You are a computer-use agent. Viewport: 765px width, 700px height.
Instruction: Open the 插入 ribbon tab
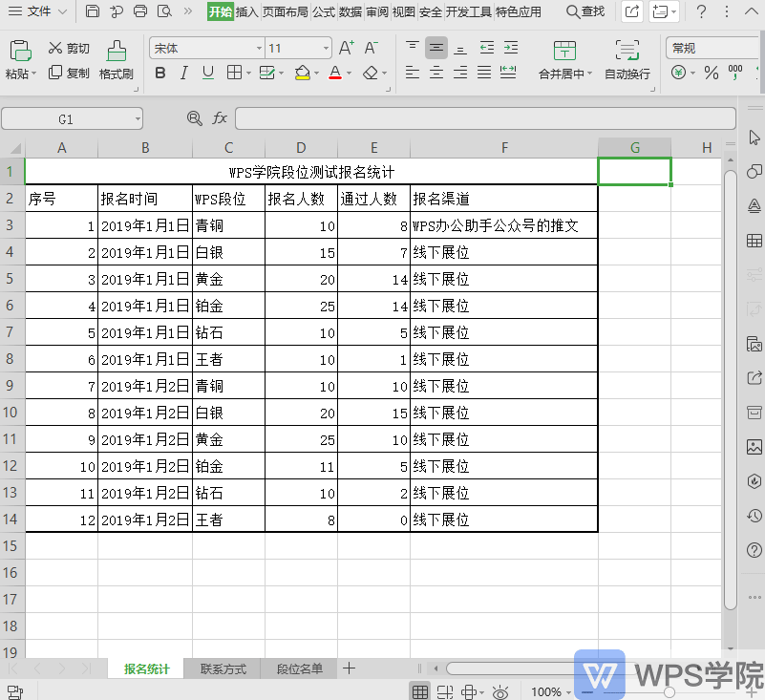[x=246, y=11]
